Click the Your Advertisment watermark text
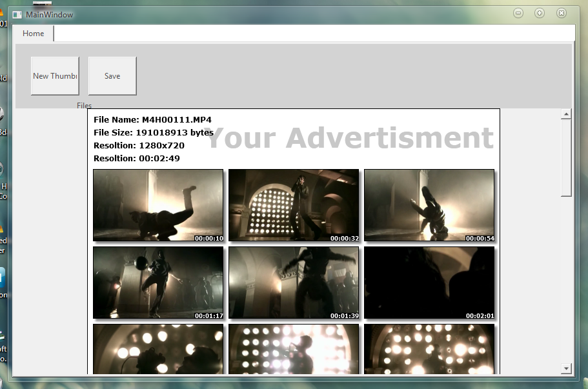588x389 pixels. 349,137
